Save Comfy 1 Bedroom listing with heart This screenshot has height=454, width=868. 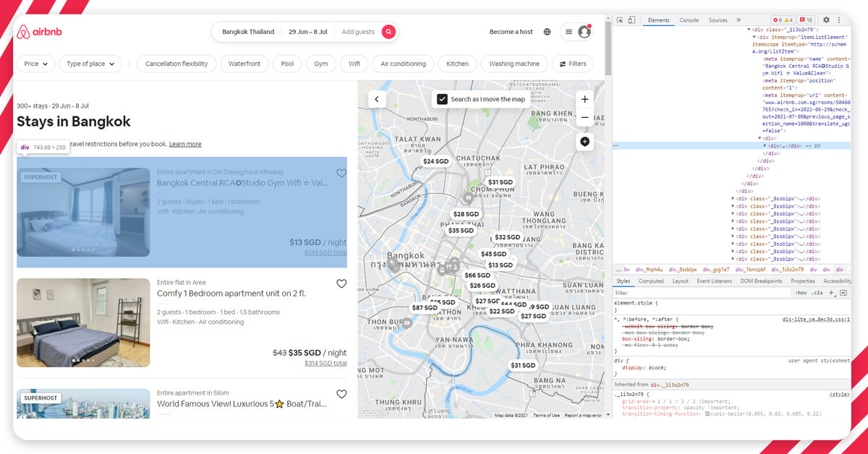(x=341, y=284)
